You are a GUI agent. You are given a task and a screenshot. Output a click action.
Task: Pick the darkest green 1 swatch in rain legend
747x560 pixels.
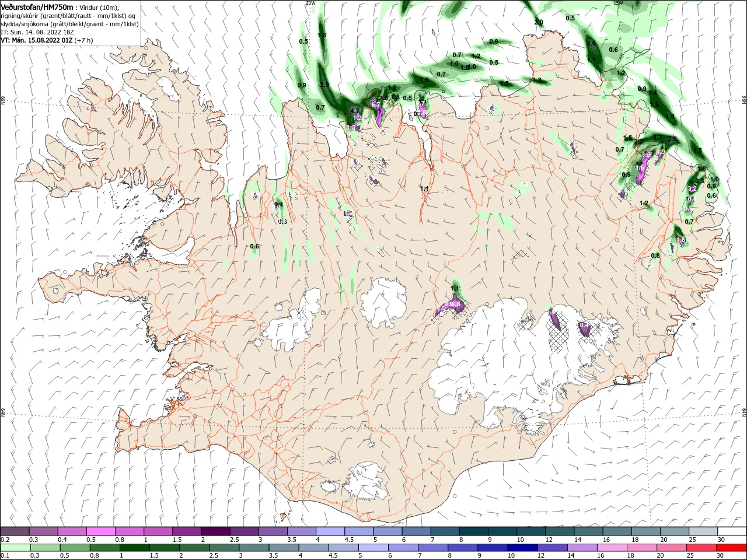coord(134,548)
